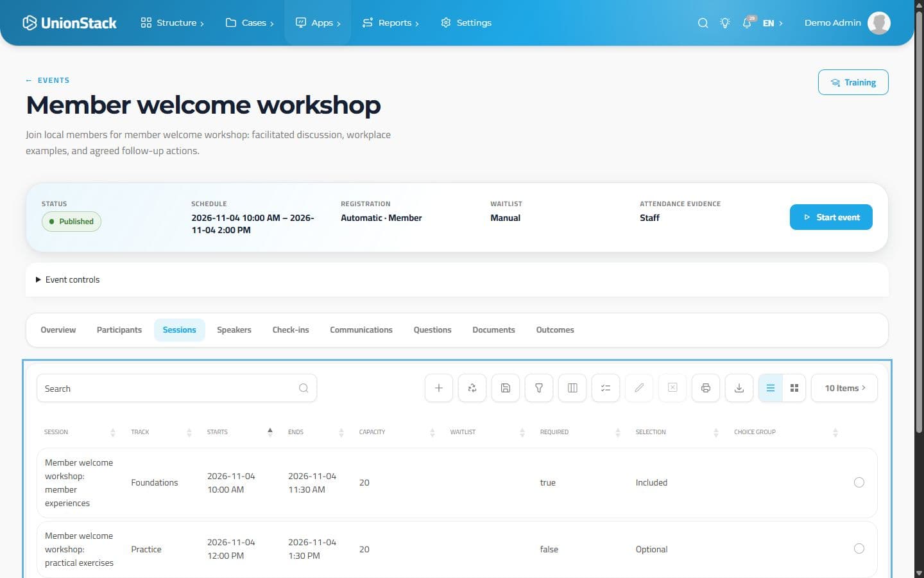
Task: Click the magnifier icon in the Search field
Action: pyautogui.click(x=304, y=388)
